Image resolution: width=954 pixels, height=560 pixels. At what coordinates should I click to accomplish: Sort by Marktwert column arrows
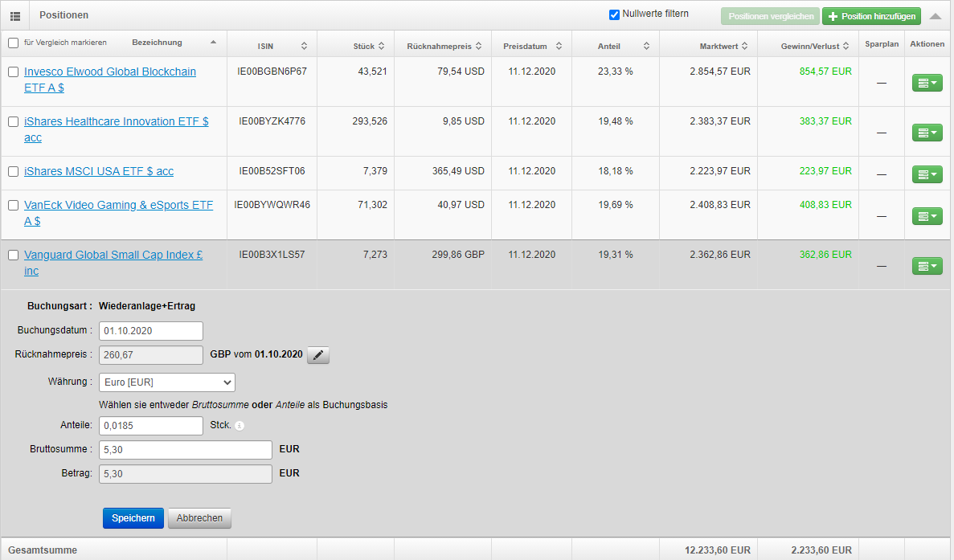coord(745,47)
